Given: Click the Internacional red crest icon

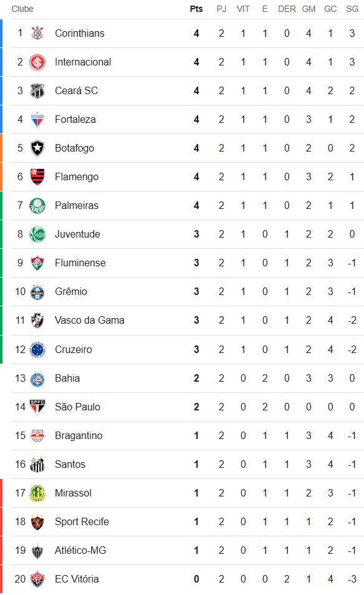Looking at the screenshot, I should [x=37, y=62].
